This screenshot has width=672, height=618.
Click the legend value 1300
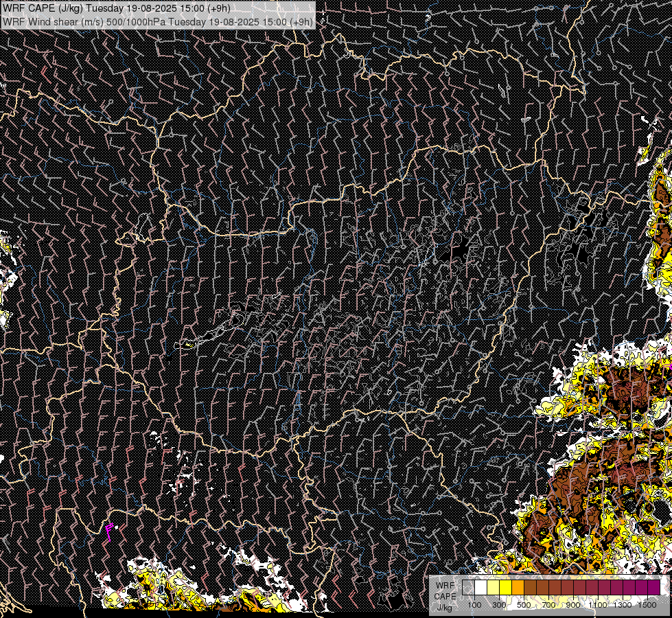[623, 605]
